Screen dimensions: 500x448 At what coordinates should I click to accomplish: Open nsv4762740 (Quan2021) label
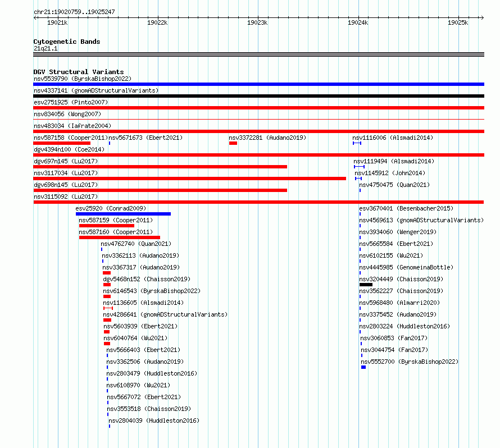pyautogui.click(x=136, y=244)
